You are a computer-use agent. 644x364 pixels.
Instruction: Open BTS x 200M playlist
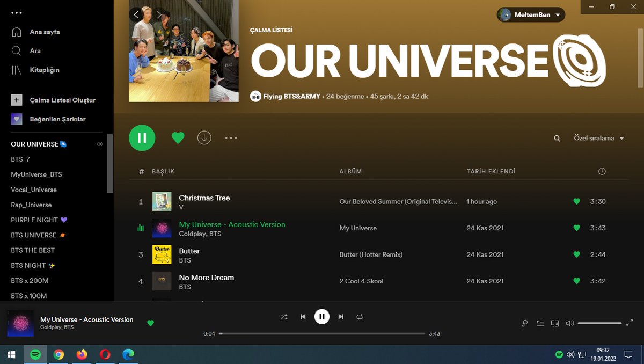pyautogui.click(x=30, y=280)
